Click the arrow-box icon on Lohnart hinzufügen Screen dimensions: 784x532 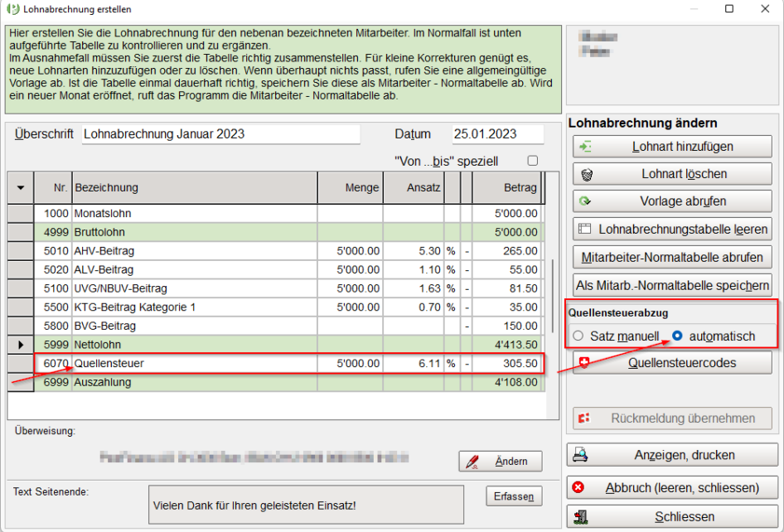tap(585, 147)
